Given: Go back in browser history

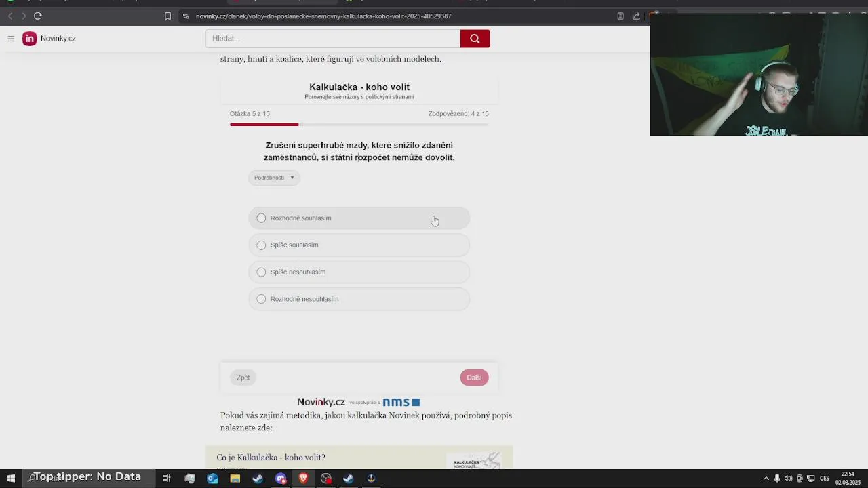Looking at the screenshot, I should pos(10,16).
